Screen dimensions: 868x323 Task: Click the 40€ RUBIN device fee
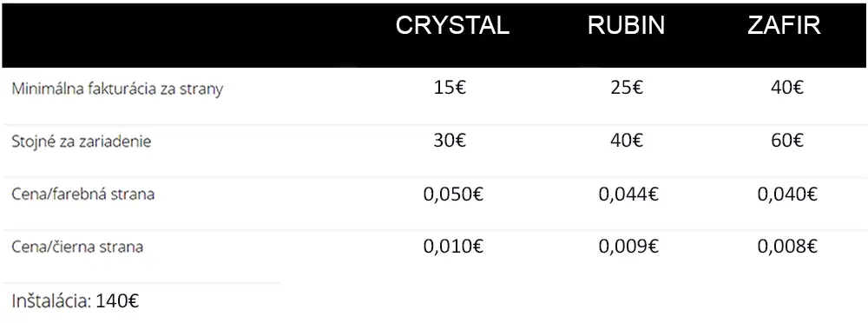pyautogui.click(x=626, y=141)
